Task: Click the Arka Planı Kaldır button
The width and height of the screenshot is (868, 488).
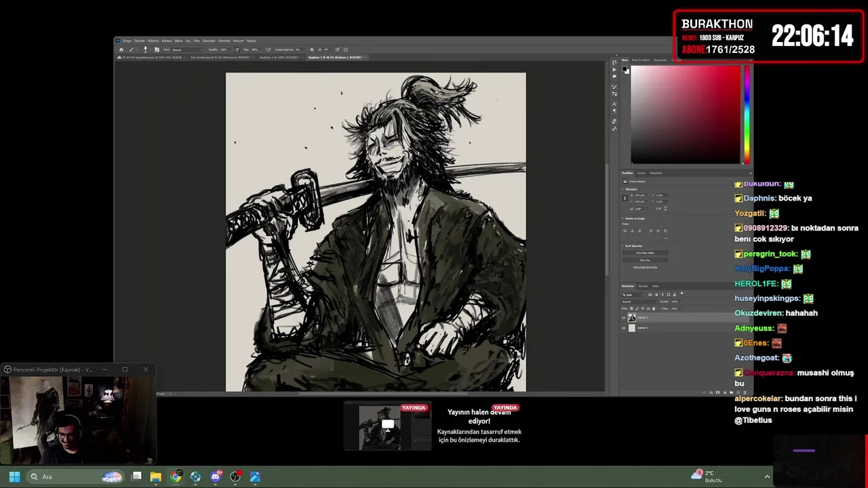Action: point(646,253)
